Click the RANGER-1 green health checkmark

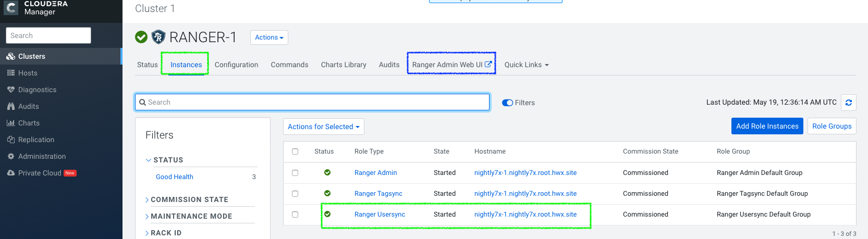(x=141, y=37)
